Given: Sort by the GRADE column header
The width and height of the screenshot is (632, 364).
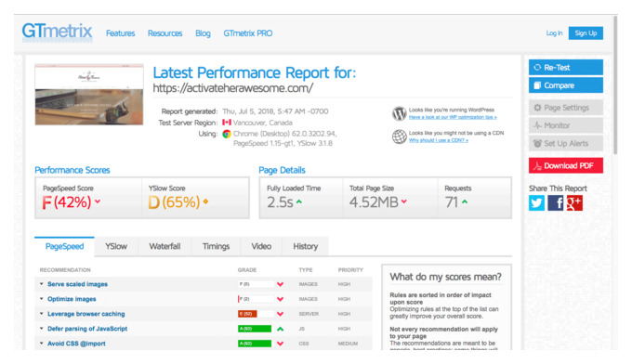Looking at the screenshot, I should pyautogui.click(x=247, y=270).
